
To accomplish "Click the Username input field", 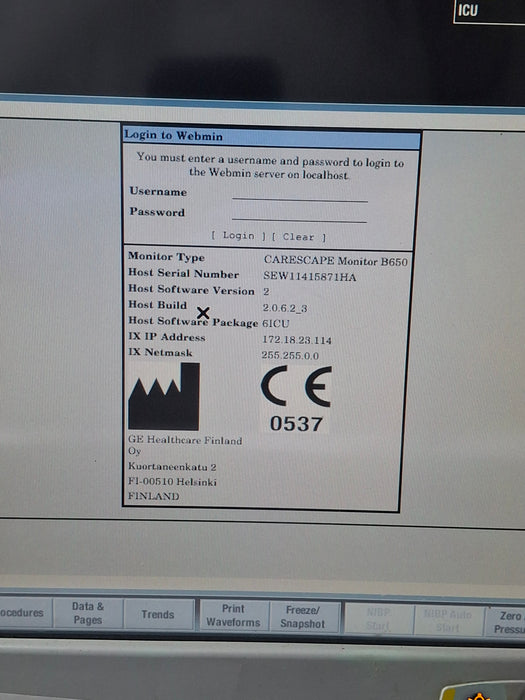I will (300, 195).
